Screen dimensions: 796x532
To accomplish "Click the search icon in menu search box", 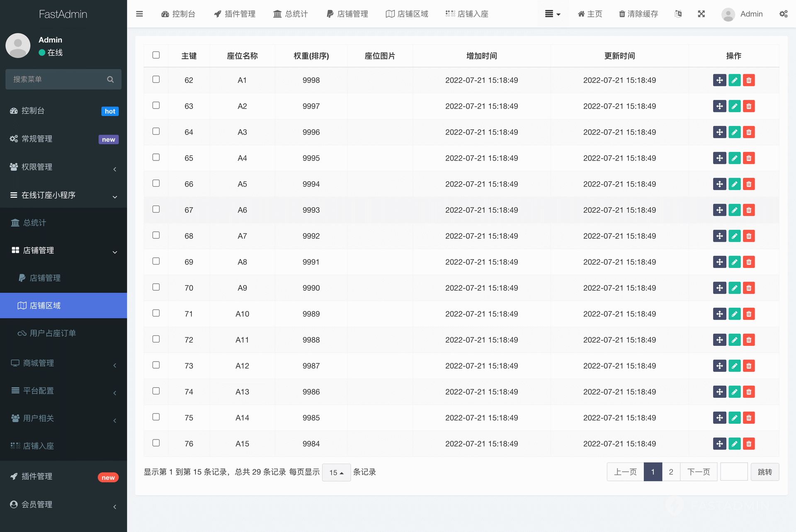I will 110,79.
